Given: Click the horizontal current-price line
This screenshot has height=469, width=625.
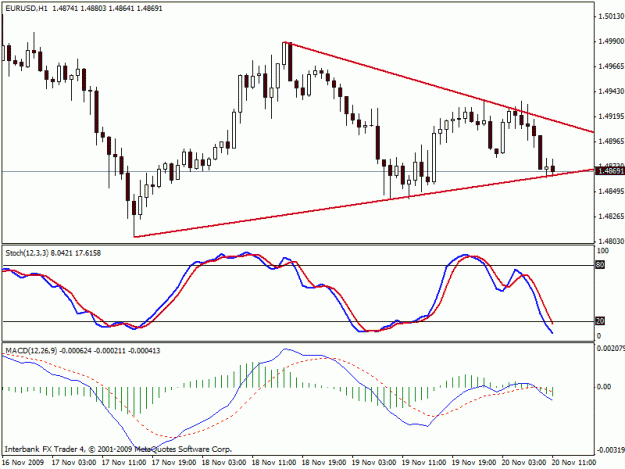Looking at the screenshot, I should point(298,172).
